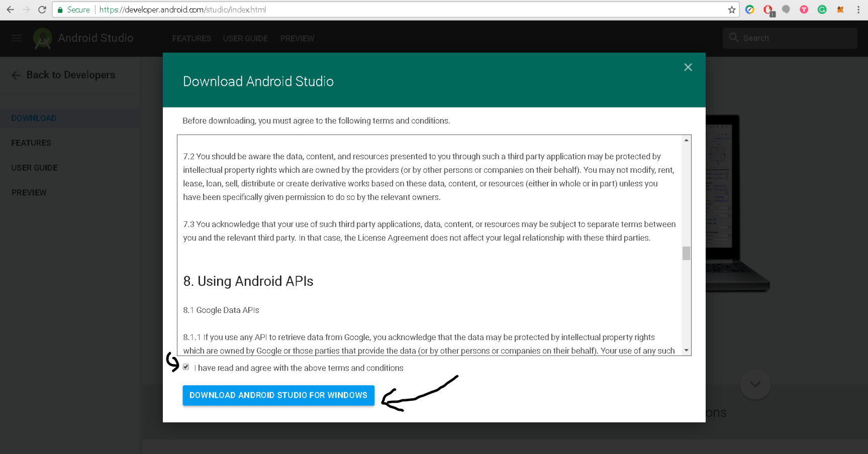The height and width of the screenshot is (454, 868).
Task: Click the browser back arrow
Action: tap(10, 10)
